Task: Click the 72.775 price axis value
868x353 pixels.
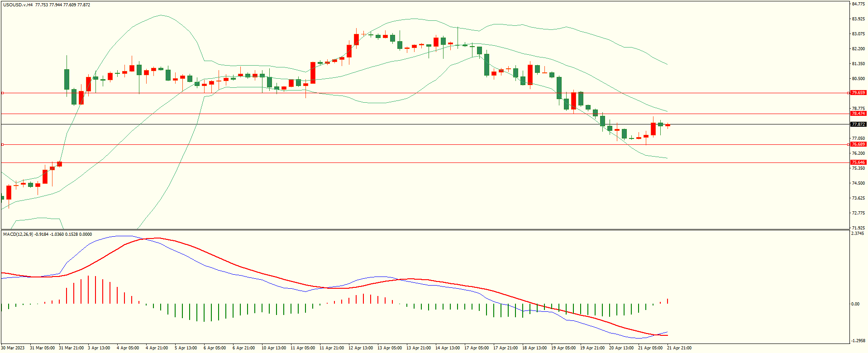Action: [x=858, y=213]
